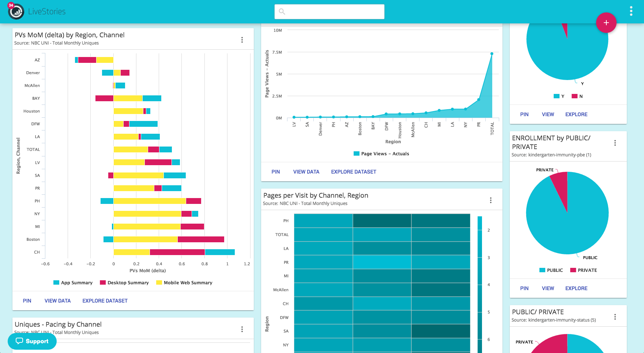This screenshot has width=644, height=353.
Task: Click the Boston bar's Desktop Summary segment
Action: [201, 239]
